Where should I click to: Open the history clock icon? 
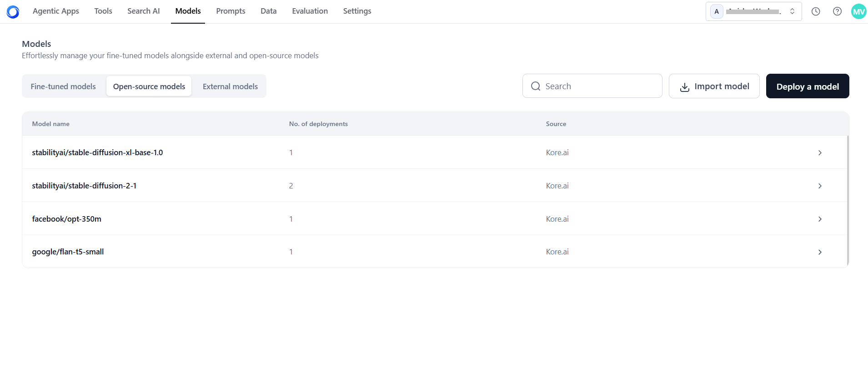(816, 11)
